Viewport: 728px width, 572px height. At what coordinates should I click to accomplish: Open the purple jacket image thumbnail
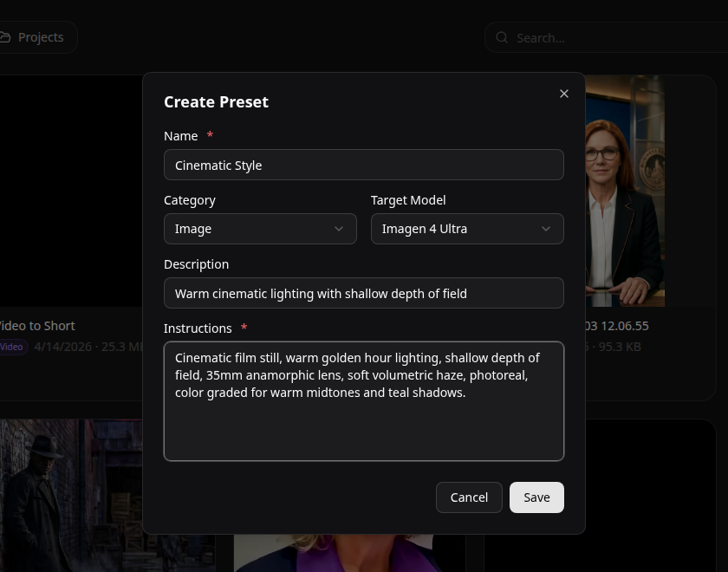click(x=349, y=553)
